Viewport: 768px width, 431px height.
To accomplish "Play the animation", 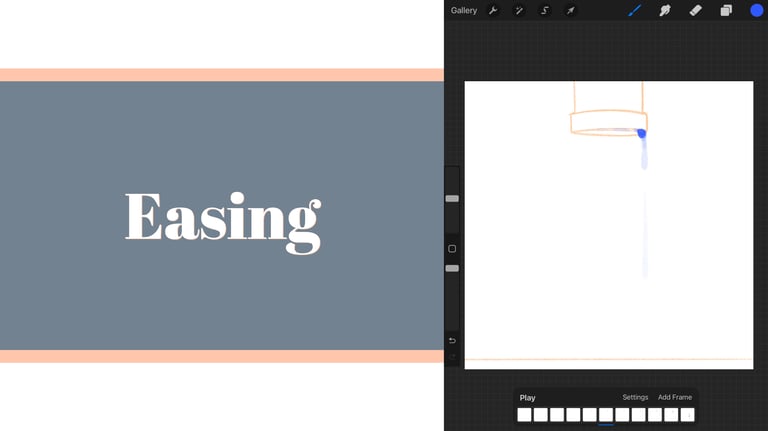I will point(528,398).
